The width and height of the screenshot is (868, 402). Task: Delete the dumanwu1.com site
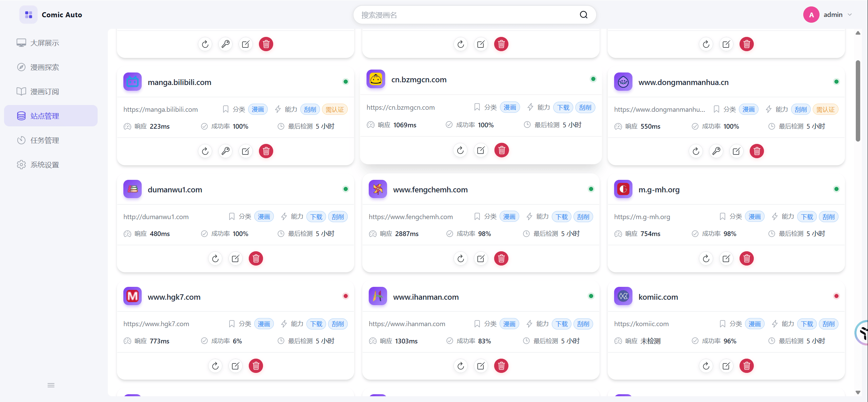pos(256,258)
